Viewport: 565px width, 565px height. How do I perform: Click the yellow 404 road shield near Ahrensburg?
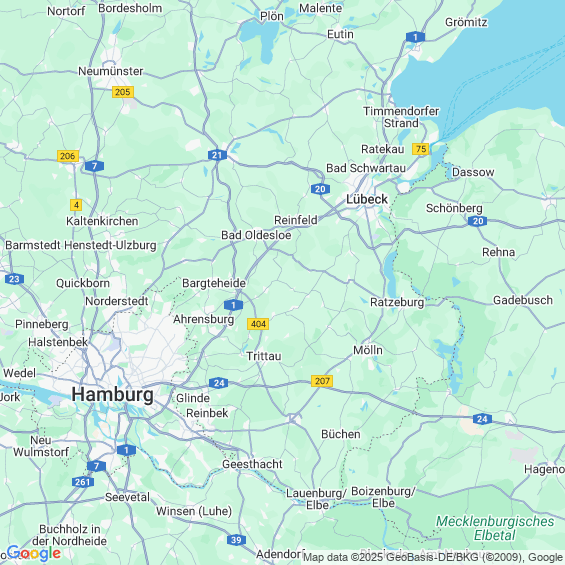(258, 324)
